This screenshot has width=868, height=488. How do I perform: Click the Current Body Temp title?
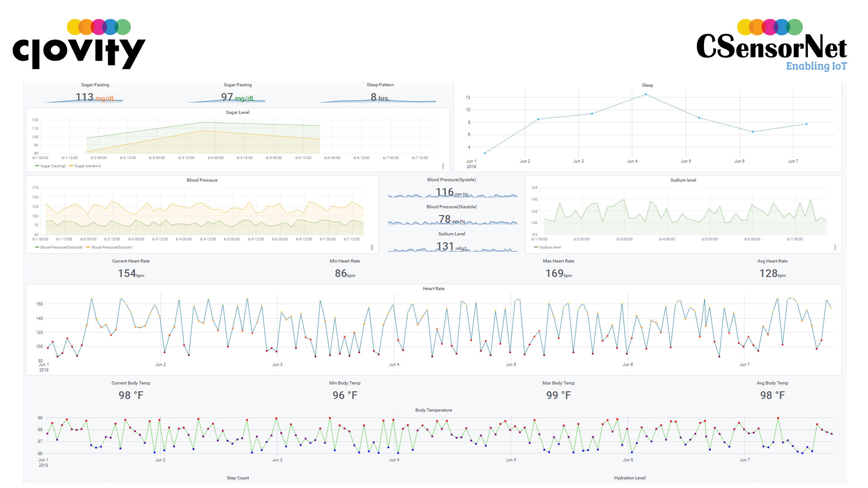click(131, 383)
